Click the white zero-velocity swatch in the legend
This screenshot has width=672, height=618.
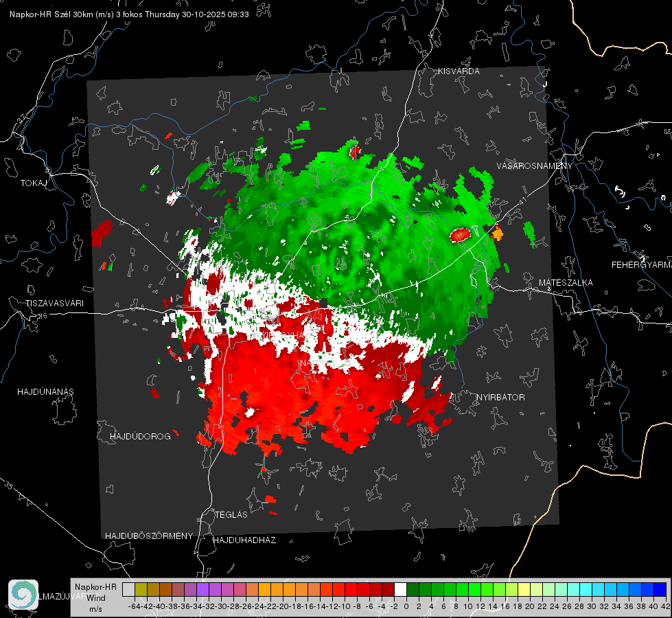[400, 589]
